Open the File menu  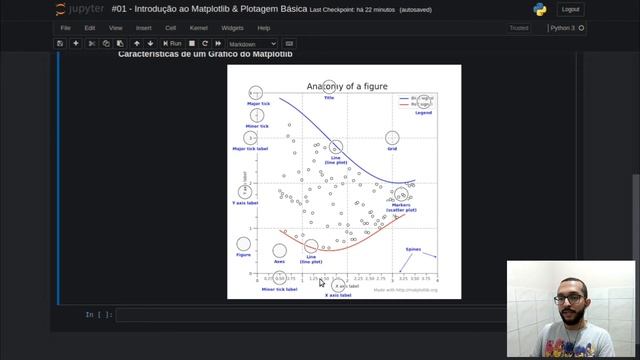[65, 28]
